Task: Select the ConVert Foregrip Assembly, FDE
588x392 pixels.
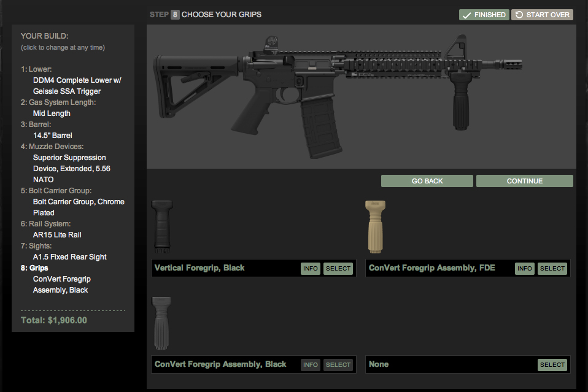Action: click(x=552, y=268)
